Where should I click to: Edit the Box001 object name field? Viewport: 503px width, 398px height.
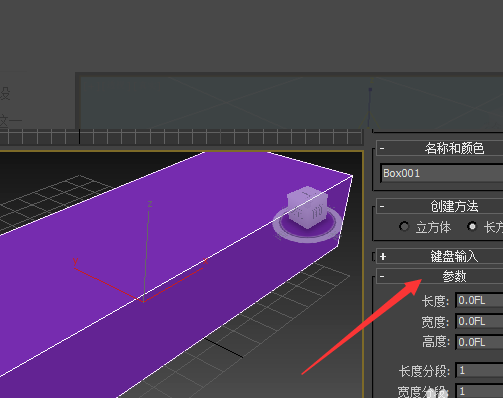[x=442, y=173]
